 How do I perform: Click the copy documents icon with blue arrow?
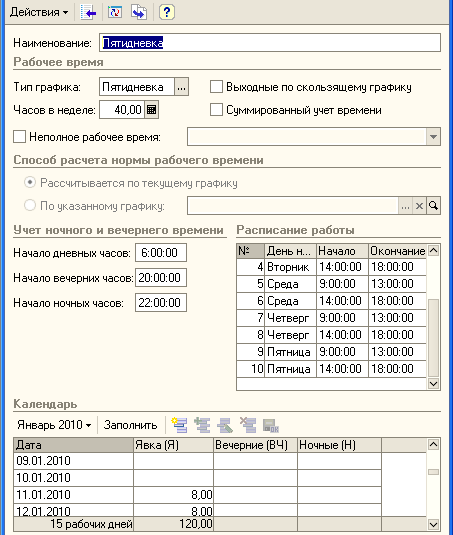pyautogui.click(x=139, y=12)
